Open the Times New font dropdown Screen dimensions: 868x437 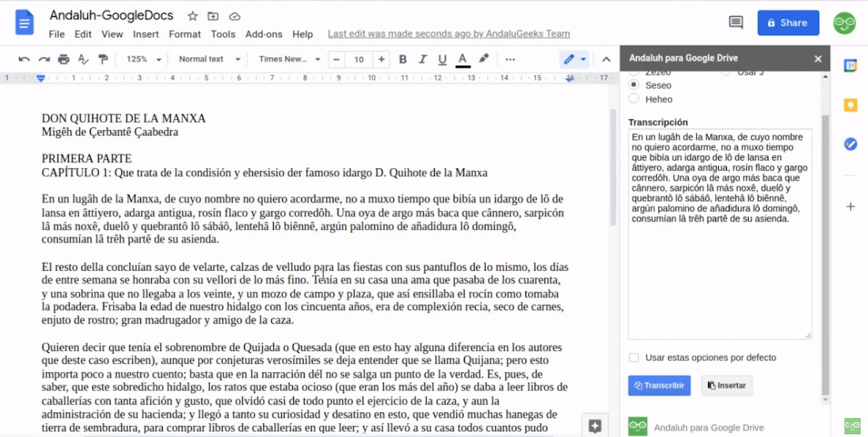click(290, 59)
